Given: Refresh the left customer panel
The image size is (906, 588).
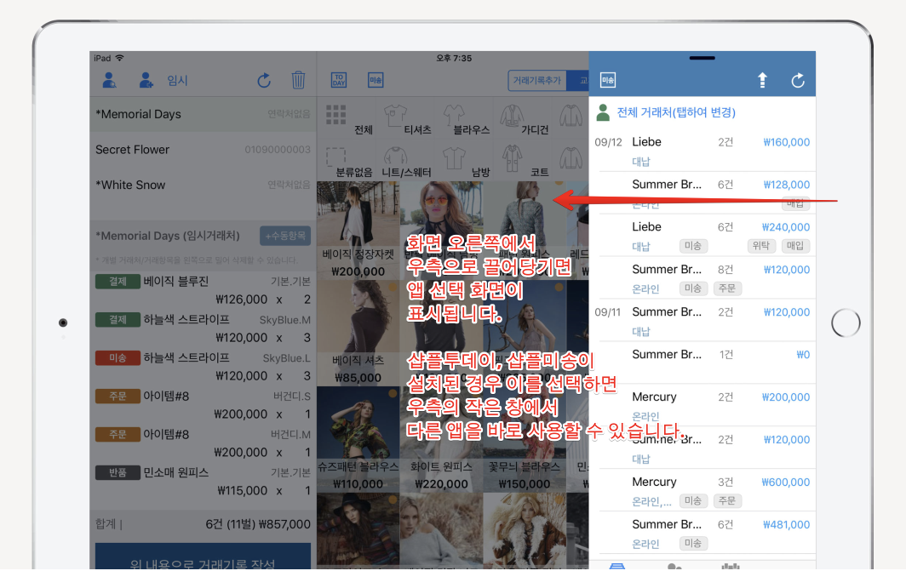Looking at the screenshot, I should point(264,80).
